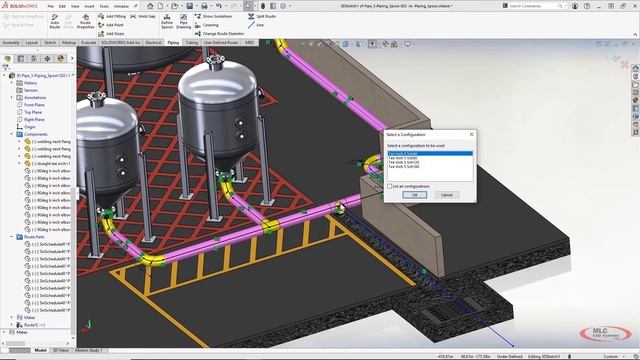The image size is (640, 360).
Task: Switch to the Evaluate ribbon tab
Action: click(x=89, y=42)
